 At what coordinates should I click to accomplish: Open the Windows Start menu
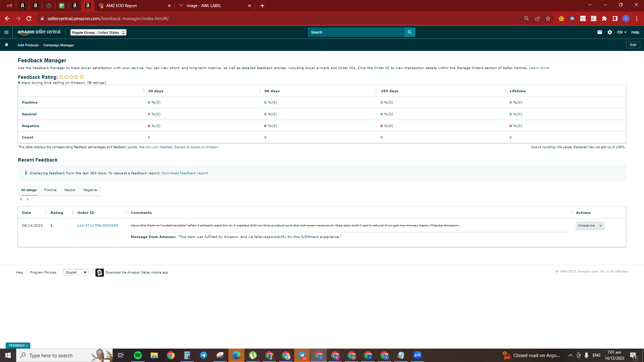[8, 355]
